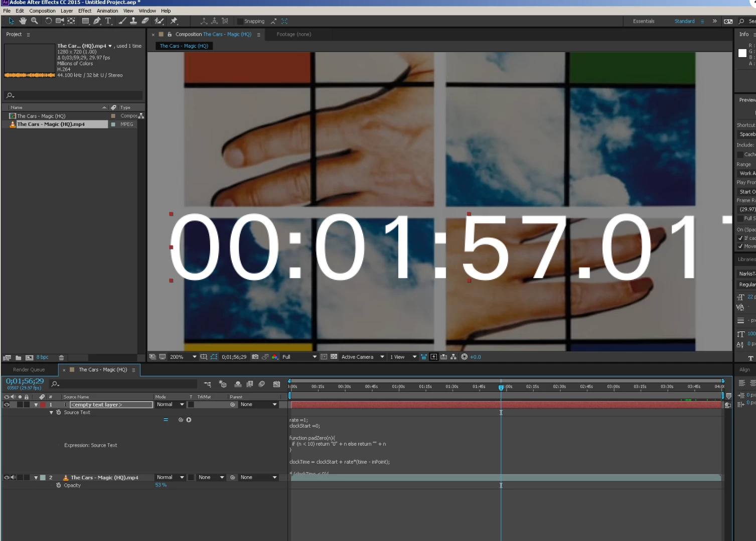The image size is (756, 541).
Task: Collapse the empty text layer twirl arrow
Action: click(x=36, y=404)
